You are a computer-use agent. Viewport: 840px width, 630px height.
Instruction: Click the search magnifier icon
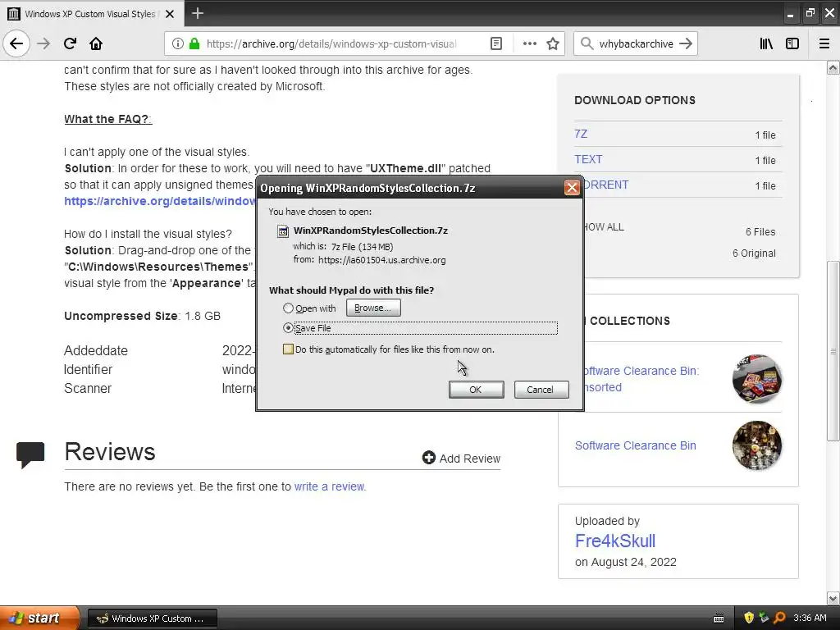pos(587,43)
